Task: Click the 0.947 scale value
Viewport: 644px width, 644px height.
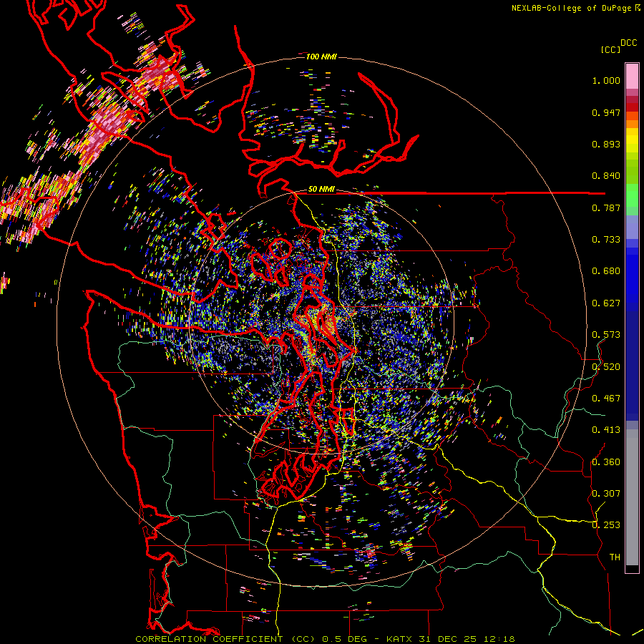Action: [x=606, y=112]
